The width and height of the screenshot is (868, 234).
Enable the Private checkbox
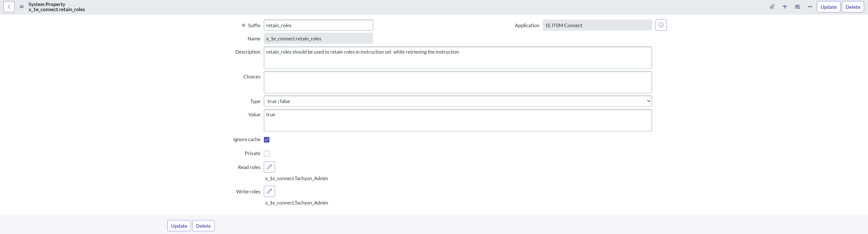point(267,153)
